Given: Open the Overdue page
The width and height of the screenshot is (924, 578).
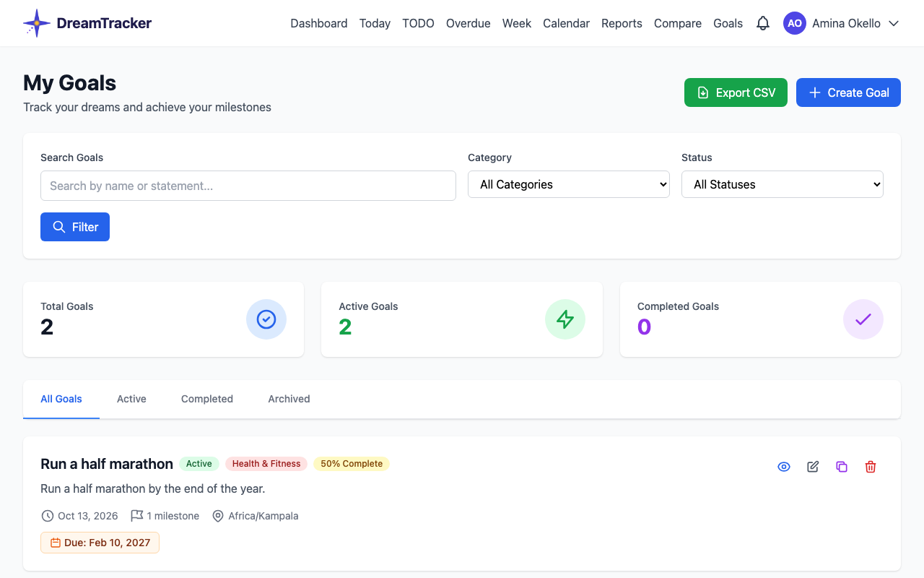Looking at the screenshot, I should [468, 23].
